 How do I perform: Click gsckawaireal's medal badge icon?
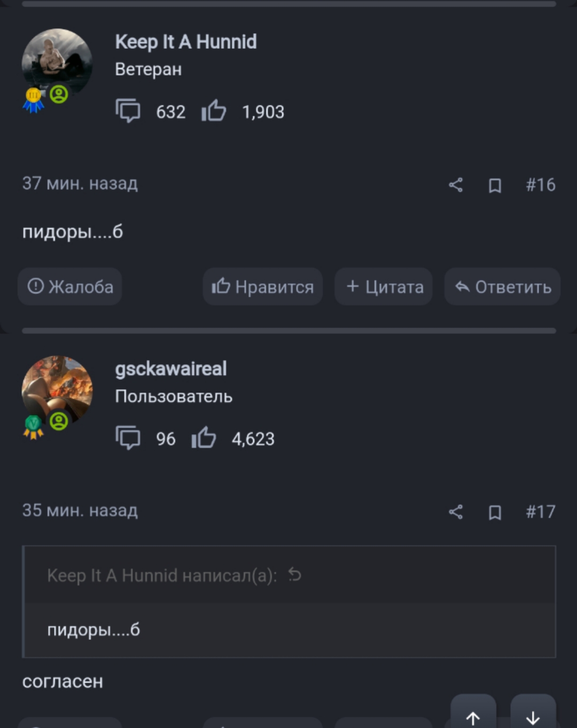click(34, 427)
